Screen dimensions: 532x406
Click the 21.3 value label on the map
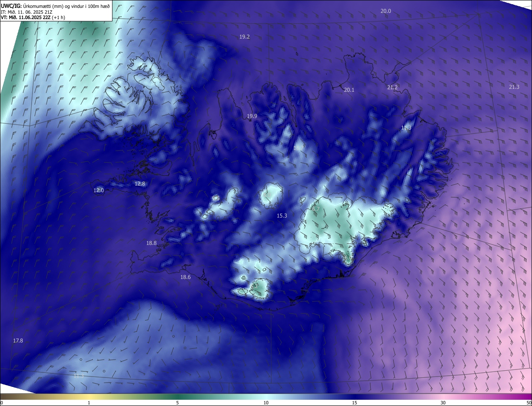[x=514, y=87]
